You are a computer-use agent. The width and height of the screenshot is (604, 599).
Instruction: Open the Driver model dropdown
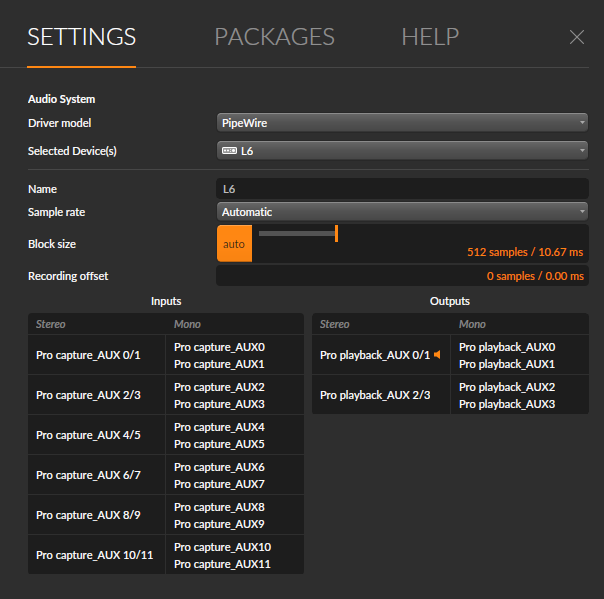[x=402, y=123]
